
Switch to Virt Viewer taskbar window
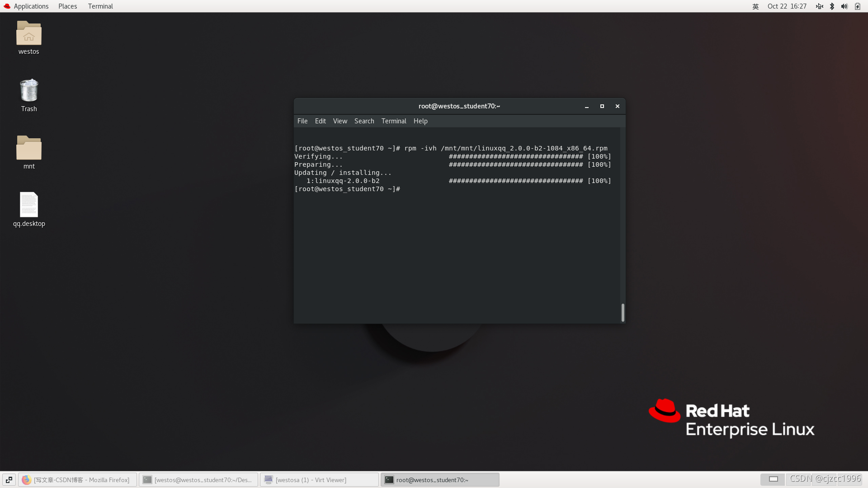tap(319, 479)
